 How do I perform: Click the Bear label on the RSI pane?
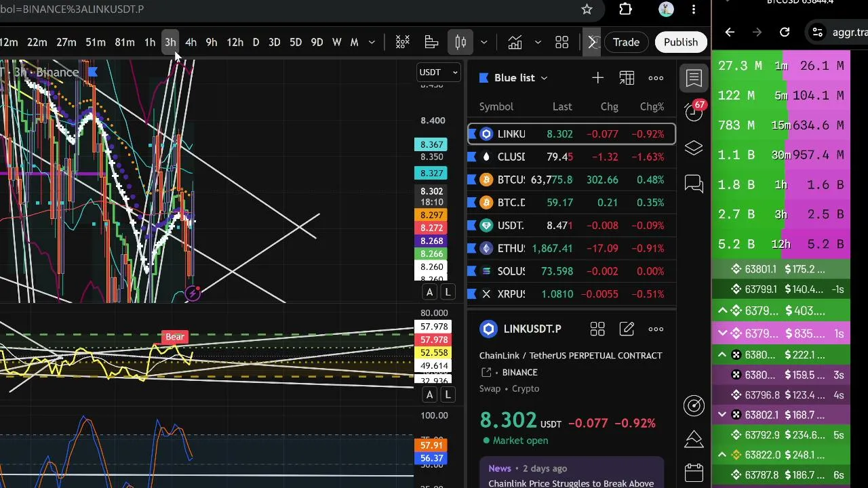[x=175, y=337]
